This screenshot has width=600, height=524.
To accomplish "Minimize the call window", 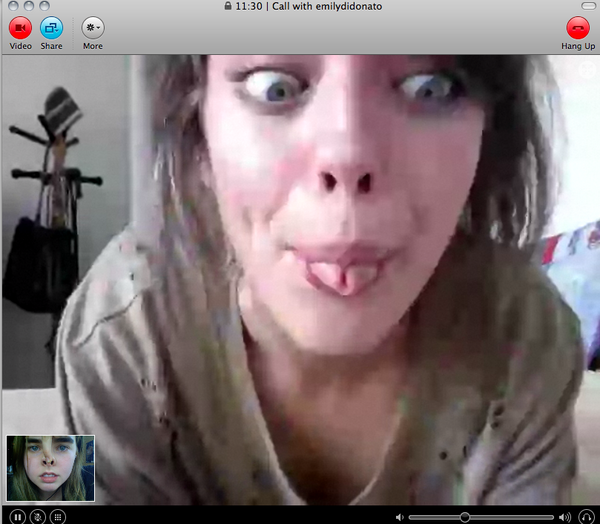I will click(29, 6).
